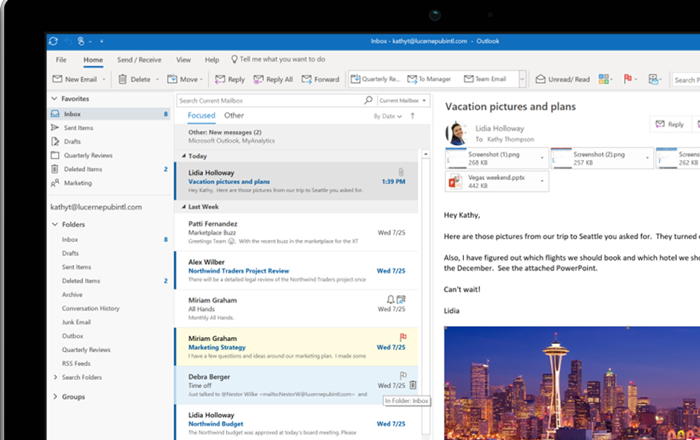The width and height of the screenshot is (700, 440).
Task: Delete the selected message with the Delete icon
Action: (x=122, y=79)
